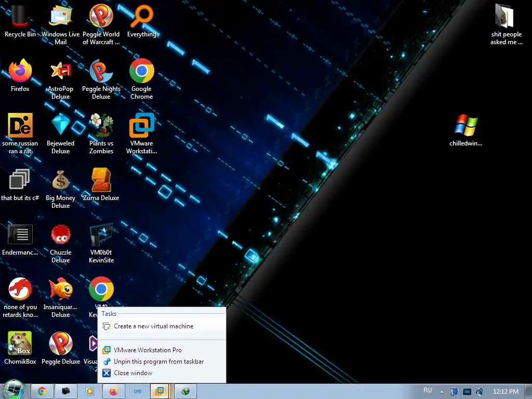
Task: Select the Plants vs Zombies icon
Action: [x=101, y=134]
